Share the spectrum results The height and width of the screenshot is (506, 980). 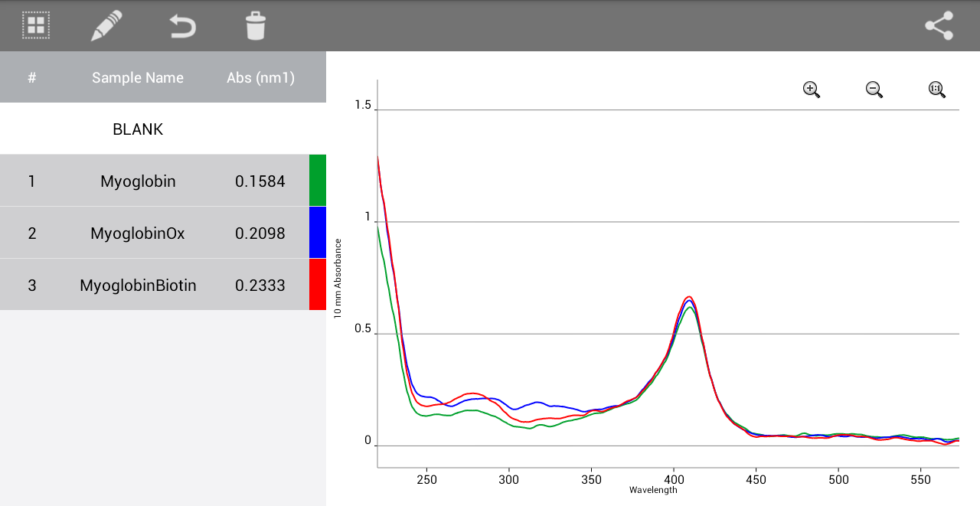pos(939,25)
